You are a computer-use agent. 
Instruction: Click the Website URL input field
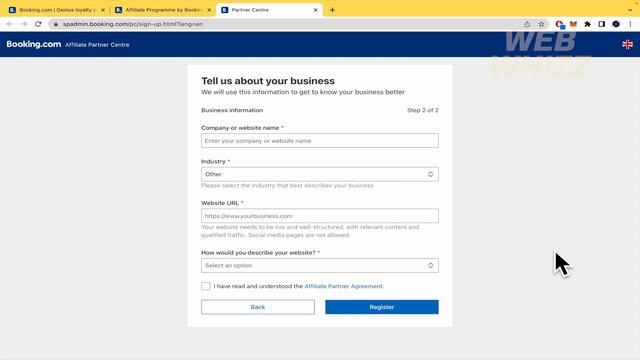point(320,216)
